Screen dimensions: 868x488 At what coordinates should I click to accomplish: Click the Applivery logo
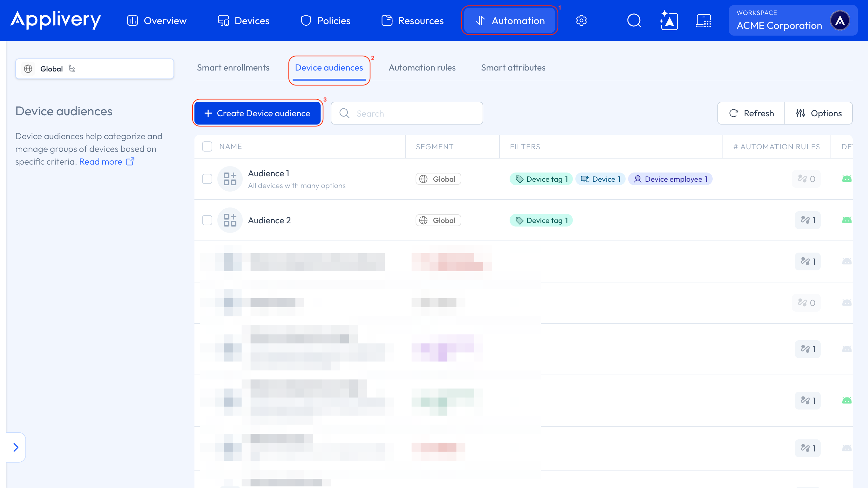(56, 20)
